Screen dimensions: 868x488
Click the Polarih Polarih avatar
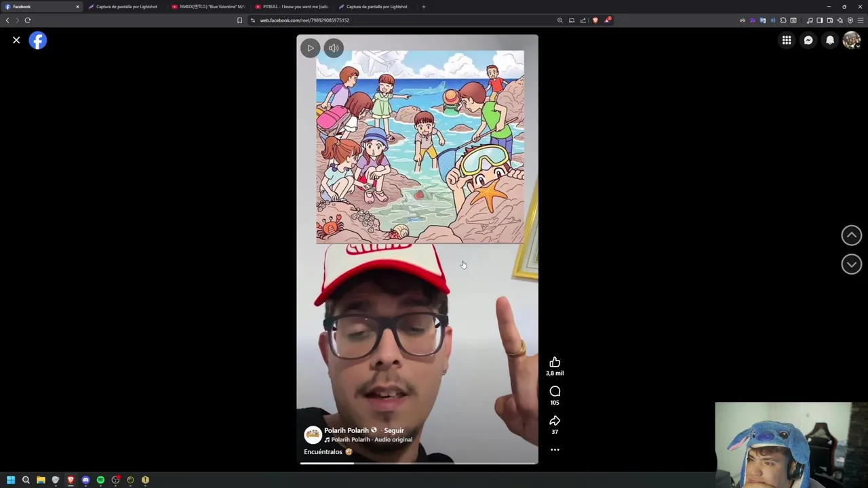tap(313, 434)
